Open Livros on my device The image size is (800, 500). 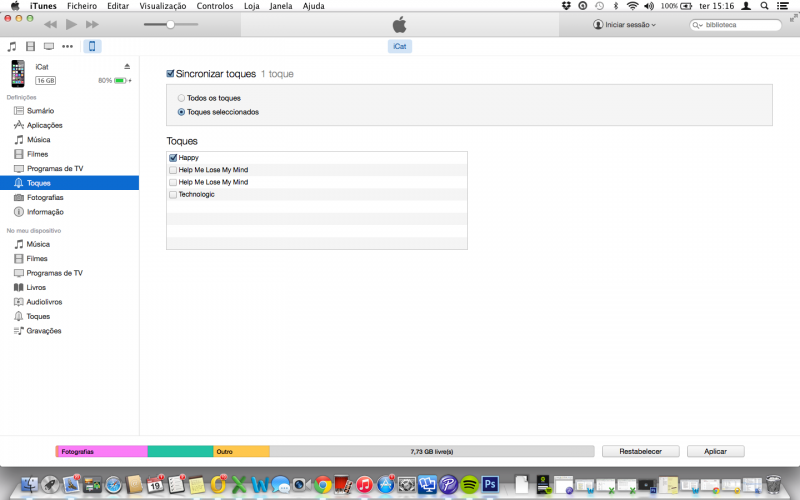(x=36, y=287)
